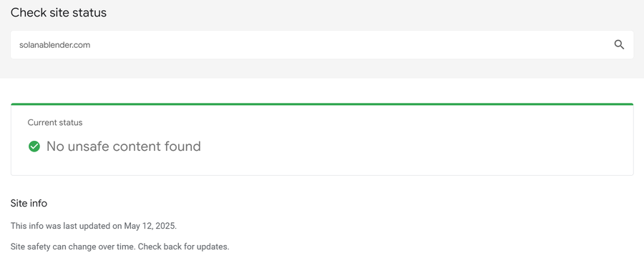Click the green checkmark status icon
Viewport: 644px width, 258px height.
pyautogui.click(x=34, y=147)
